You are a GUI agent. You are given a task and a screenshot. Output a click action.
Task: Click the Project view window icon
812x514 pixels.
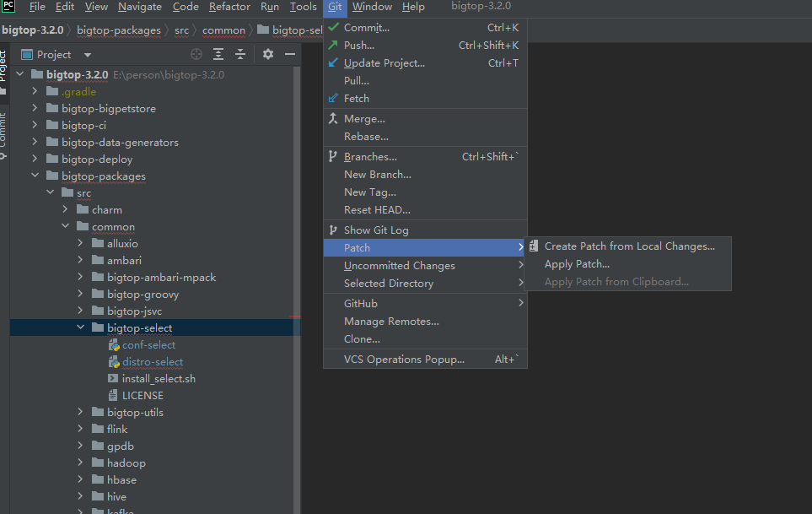pyautogui.click(x=27, y=54)
